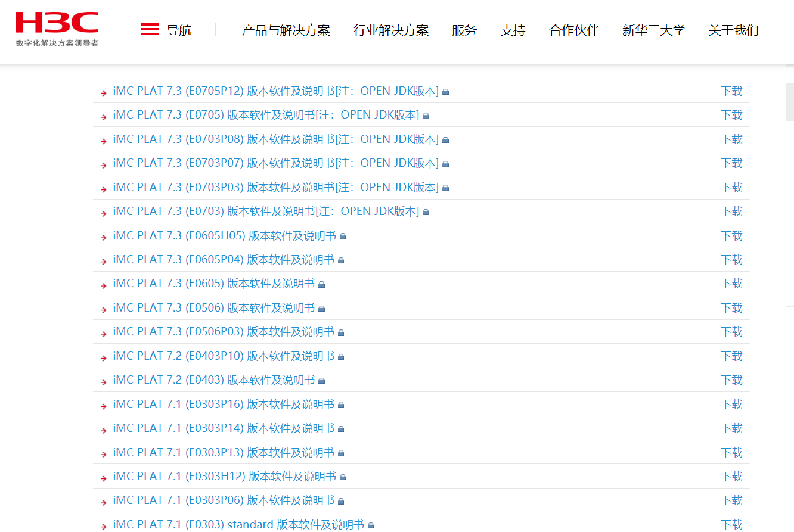Open the 服务 menu

[x=464, y=30]
